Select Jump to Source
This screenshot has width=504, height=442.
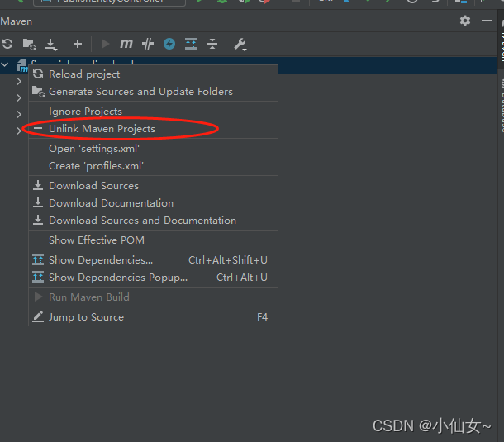[x=154, y=317]
